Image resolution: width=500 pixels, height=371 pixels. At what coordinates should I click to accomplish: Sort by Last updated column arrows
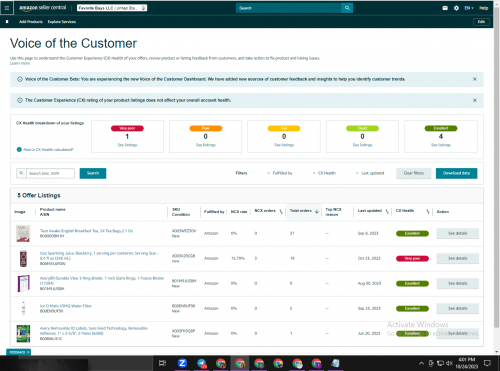coord(387,211)
